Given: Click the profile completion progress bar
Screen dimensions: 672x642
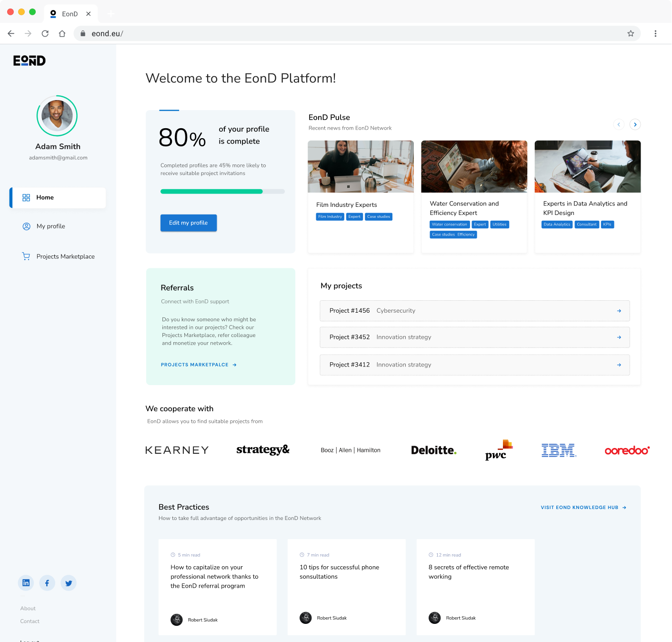Looking at the screenshot, I should pos(222,191).
